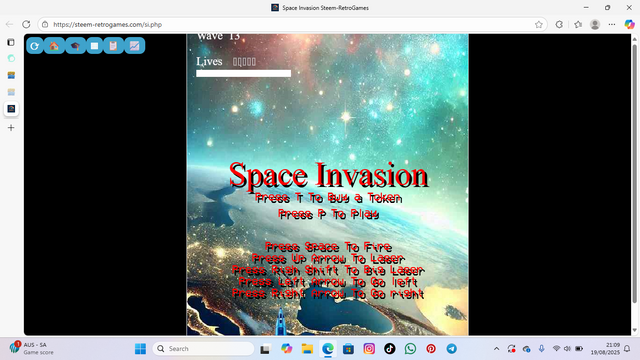This screenshot has height=360, width=640.
Task: Open Microsoft Store from taskbar
Action: (x=348, y=349)
